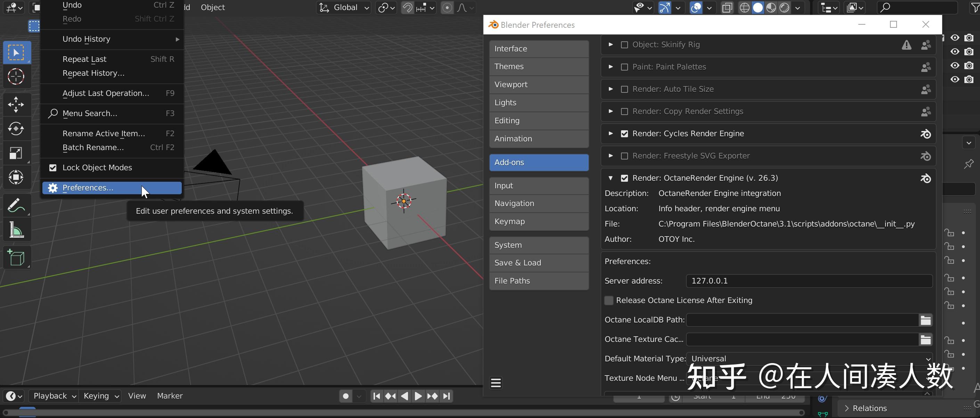Select the Measure tool

[16, 229]
